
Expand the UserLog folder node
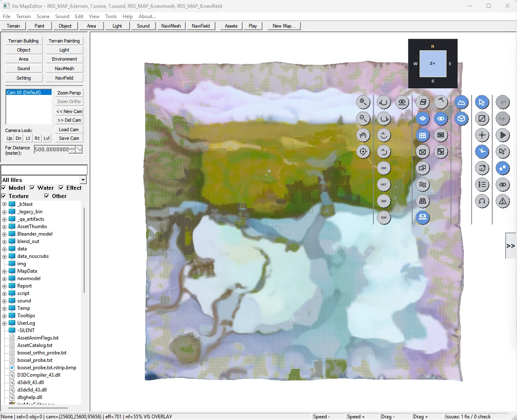point(5,323)
